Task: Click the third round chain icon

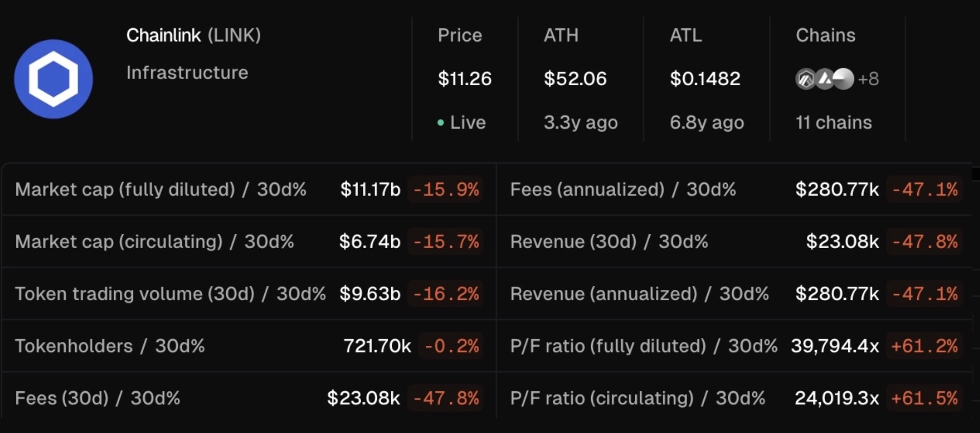Action: point(844,79)
